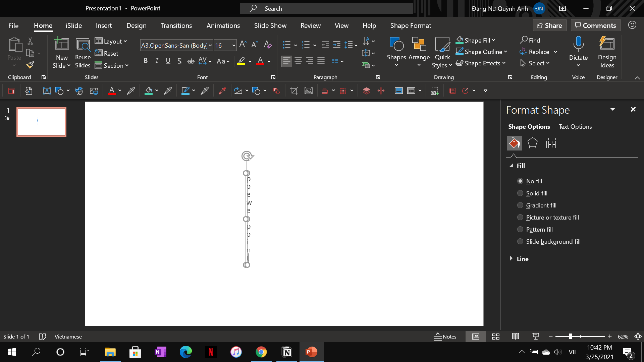Image resolution: width=644 pixels, height=362 pixels.
Task: Expand the Shape Outline menu
Action: coord(505,52)
